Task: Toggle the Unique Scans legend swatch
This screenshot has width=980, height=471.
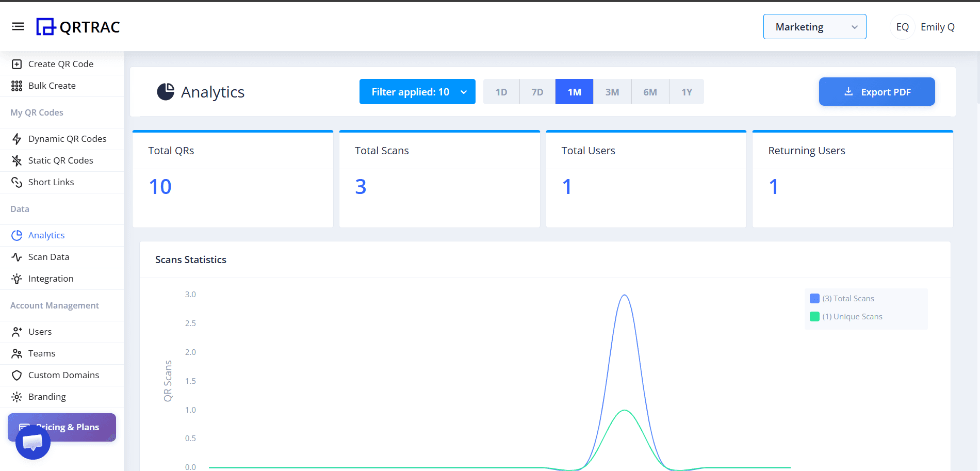Action: pyautogui.click(x=815, y=317)
